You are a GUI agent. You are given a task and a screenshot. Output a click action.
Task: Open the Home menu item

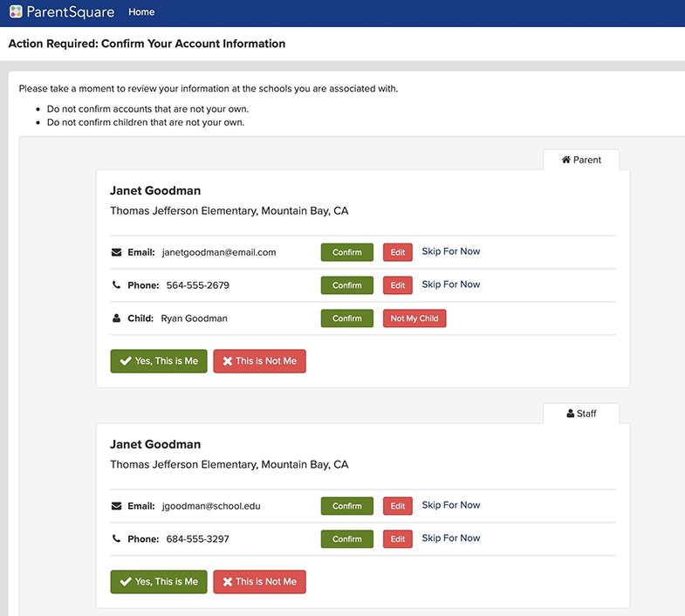141,12
